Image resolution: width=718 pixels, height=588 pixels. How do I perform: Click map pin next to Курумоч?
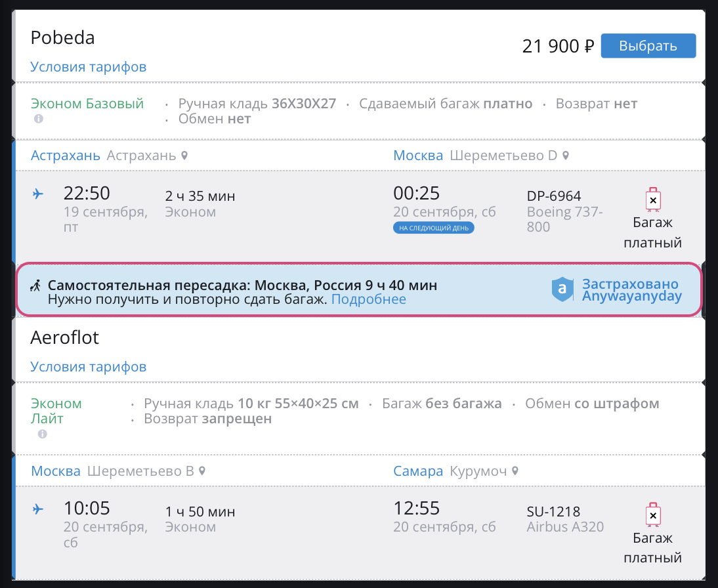(516, 471)
